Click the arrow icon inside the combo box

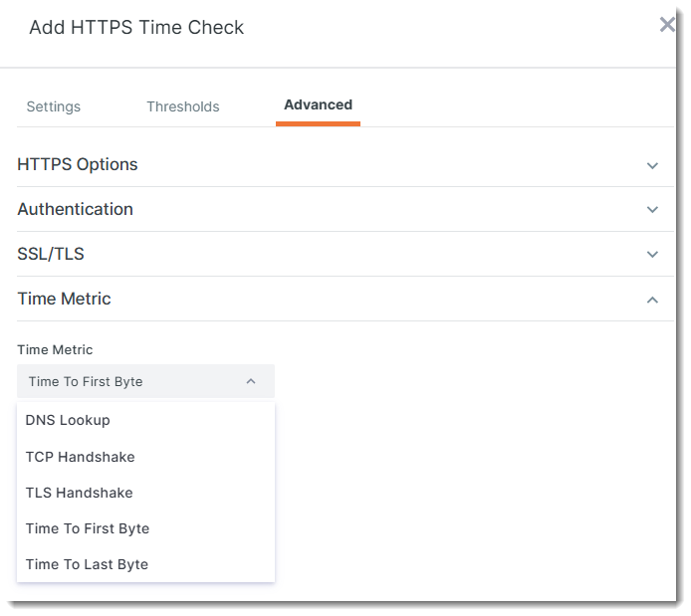point(251,381)
